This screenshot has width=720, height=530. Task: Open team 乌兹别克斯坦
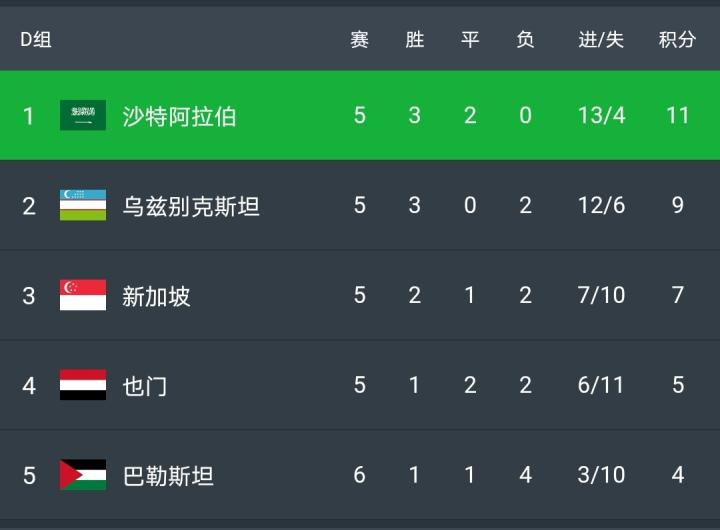pos(191,206)
